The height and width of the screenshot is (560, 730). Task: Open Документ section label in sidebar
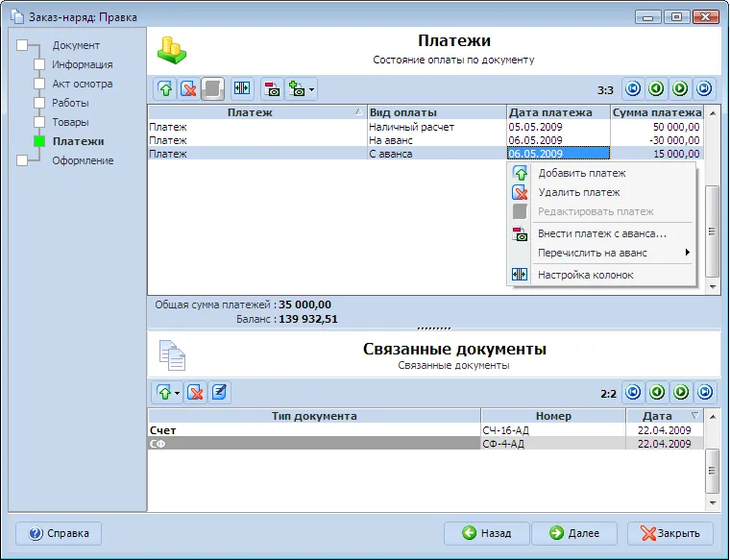76,45
